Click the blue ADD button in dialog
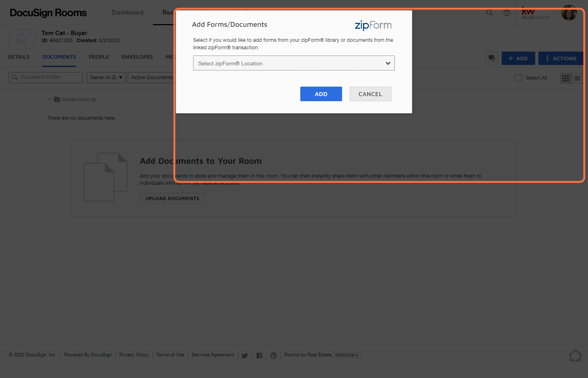This screenshot has width=588, height=378. 321,94
